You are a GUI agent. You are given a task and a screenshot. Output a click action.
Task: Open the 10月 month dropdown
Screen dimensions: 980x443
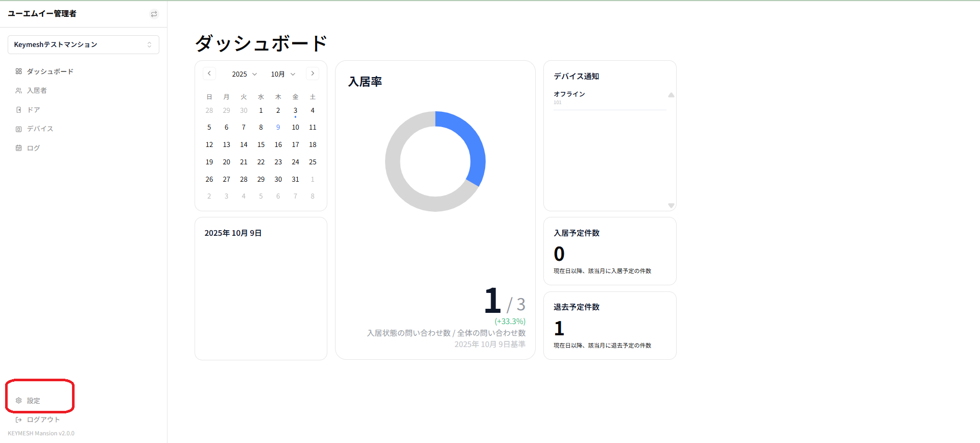[x=283, y=74]
